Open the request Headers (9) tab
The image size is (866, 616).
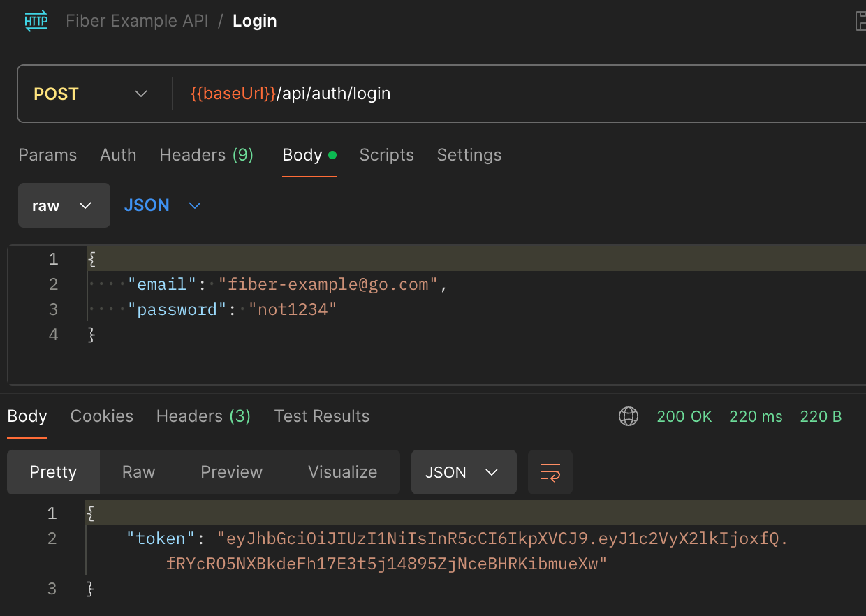coord(206,155)
